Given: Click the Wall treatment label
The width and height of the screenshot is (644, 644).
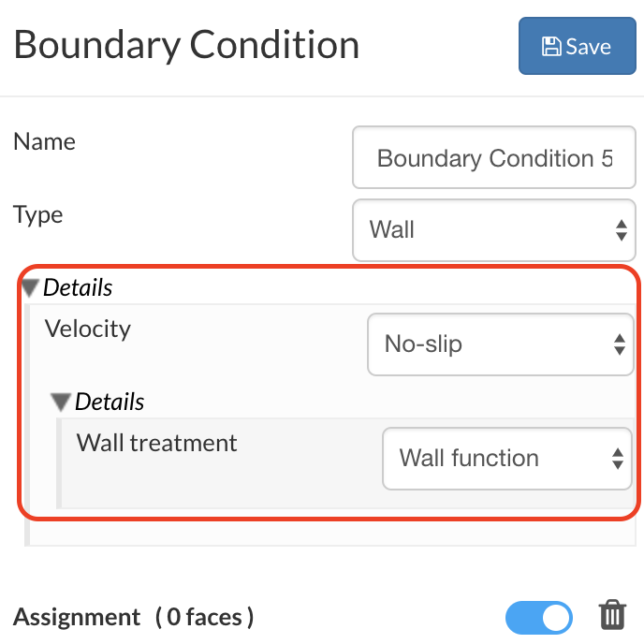Looking at the screenshot, I should point(157,443).
